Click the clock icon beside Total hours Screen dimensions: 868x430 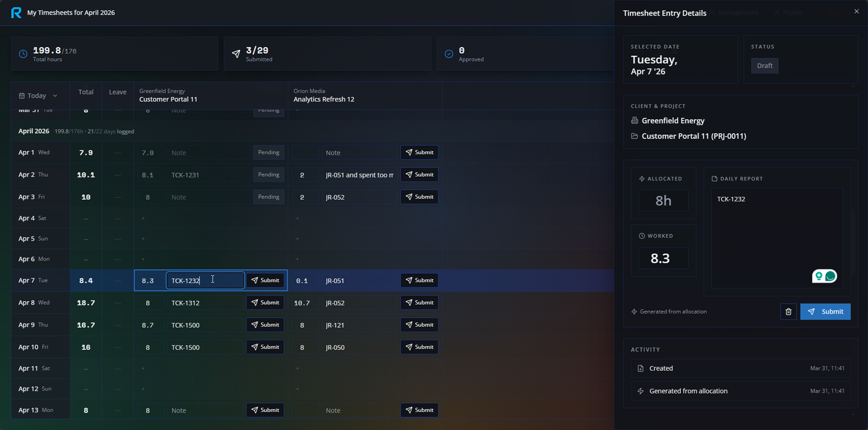point(23,54)
